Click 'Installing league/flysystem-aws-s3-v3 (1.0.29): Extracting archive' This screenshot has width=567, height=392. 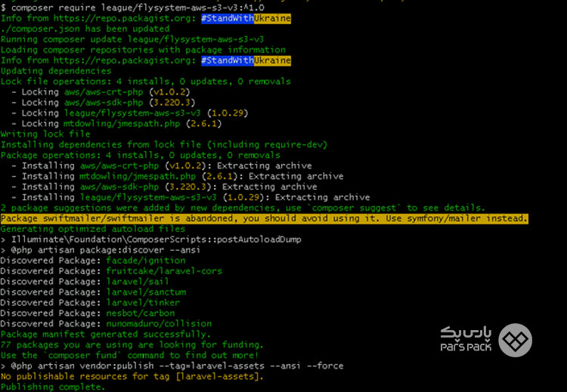(191, 197)
